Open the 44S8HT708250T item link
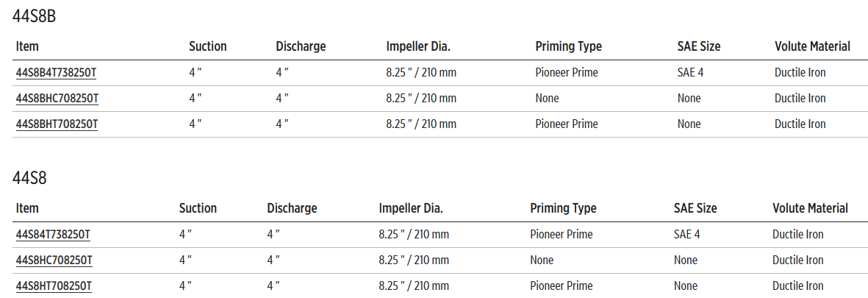This screenshot has width=868, height=298. click(53, 286)
